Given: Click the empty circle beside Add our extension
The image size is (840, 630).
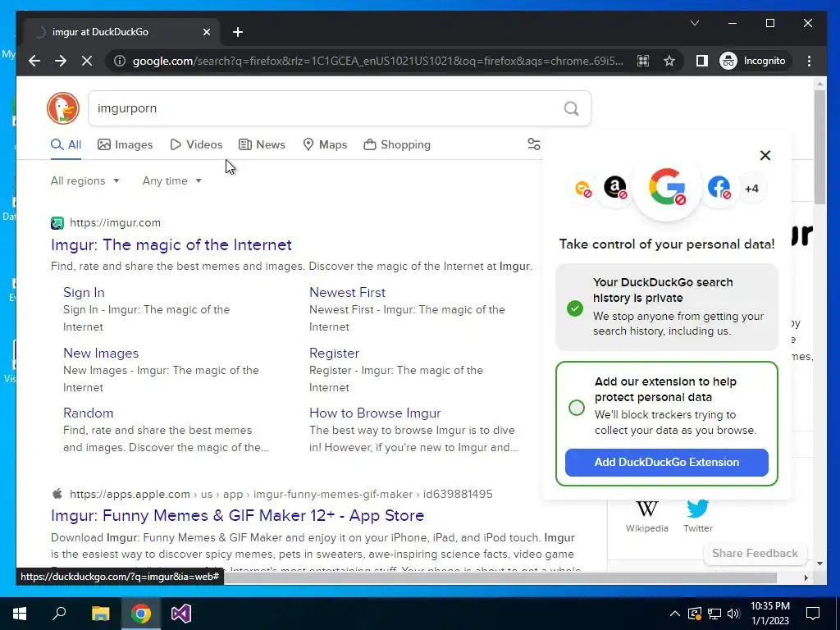Looking at the screenshot, I should [x=577, y=408].
